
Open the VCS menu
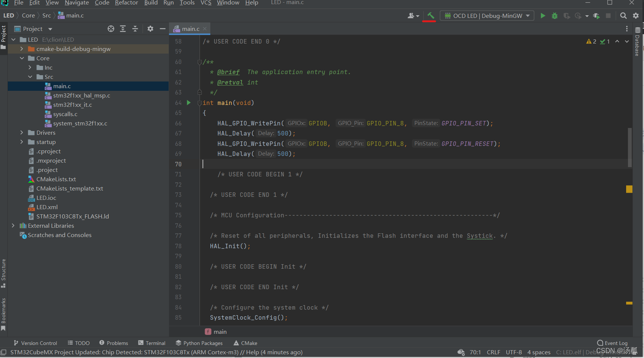pos(206,3)
